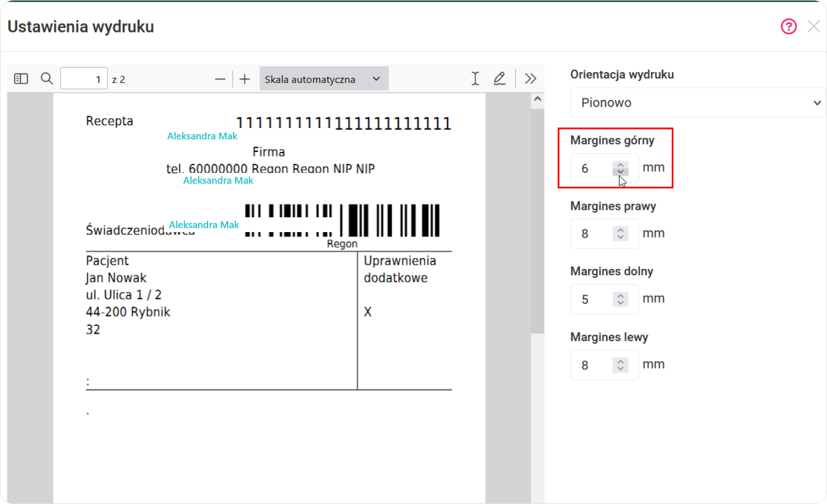Click the 'tel. 60000000 Regon Regon NIP NIP' line
Viewport: 827px width, 504px height.
pos(270,169)
